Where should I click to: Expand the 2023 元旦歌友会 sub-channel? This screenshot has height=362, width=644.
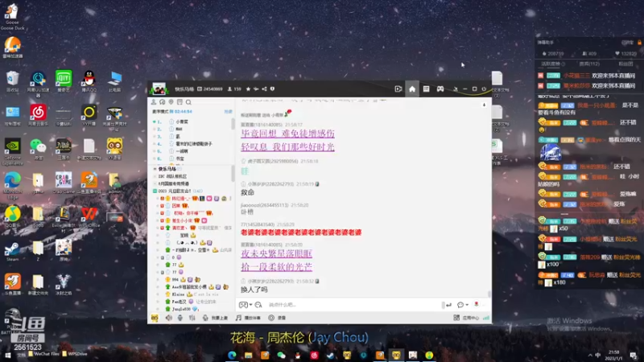click(155, 191)
